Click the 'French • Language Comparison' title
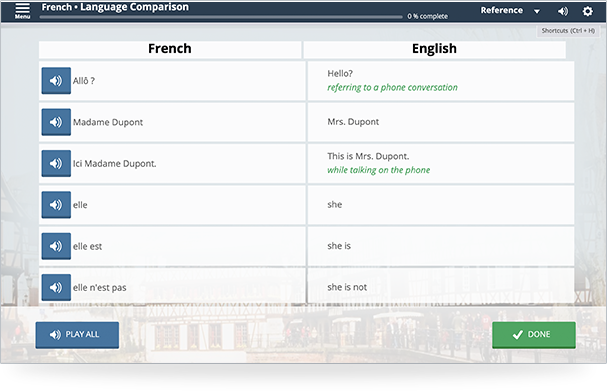The width and height of the screenshot is (607, 391). point(115,7)
